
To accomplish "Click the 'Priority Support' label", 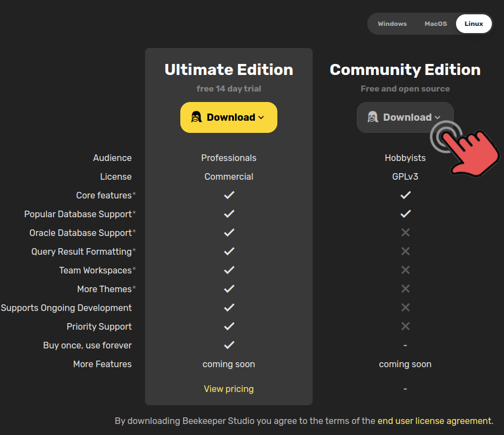I will (x=99, y=326).
